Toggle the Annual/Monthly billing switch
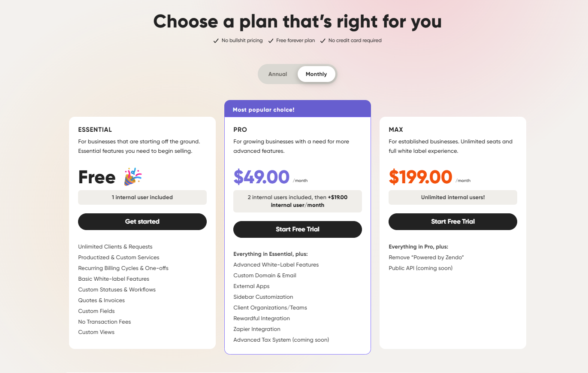The width and height of the screenshot is (588, 373). (297, 74)
